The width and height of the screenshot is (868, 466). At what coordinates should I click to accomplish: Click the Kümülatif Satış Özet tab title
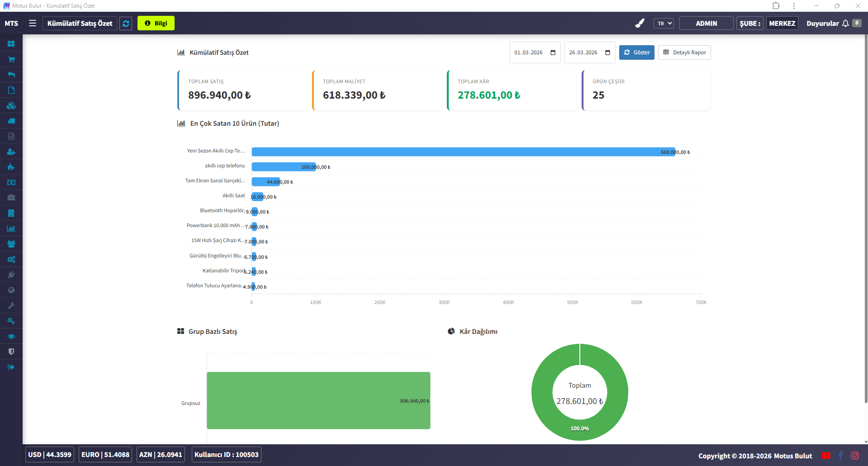(80, 24)
